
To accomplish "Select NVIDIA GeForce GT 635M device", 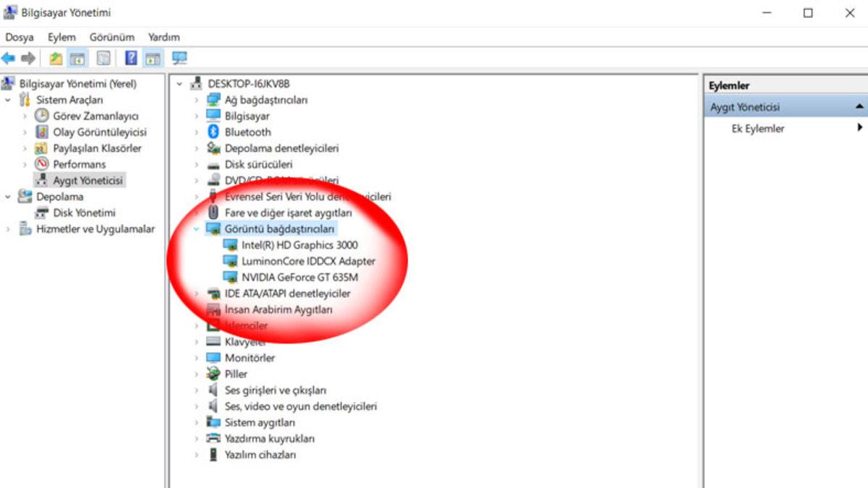I will click(299, 277).
